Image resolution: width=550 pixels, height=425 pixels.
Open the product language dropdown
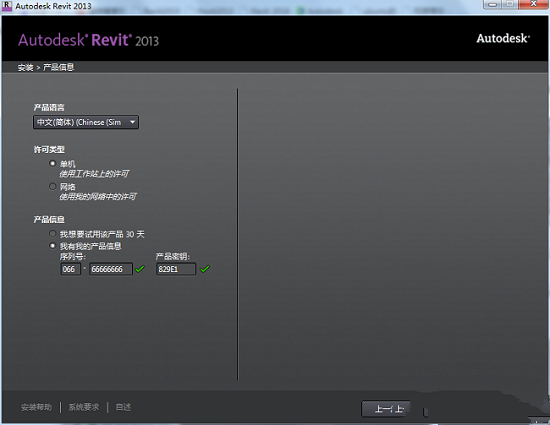[x=86, y=122]
